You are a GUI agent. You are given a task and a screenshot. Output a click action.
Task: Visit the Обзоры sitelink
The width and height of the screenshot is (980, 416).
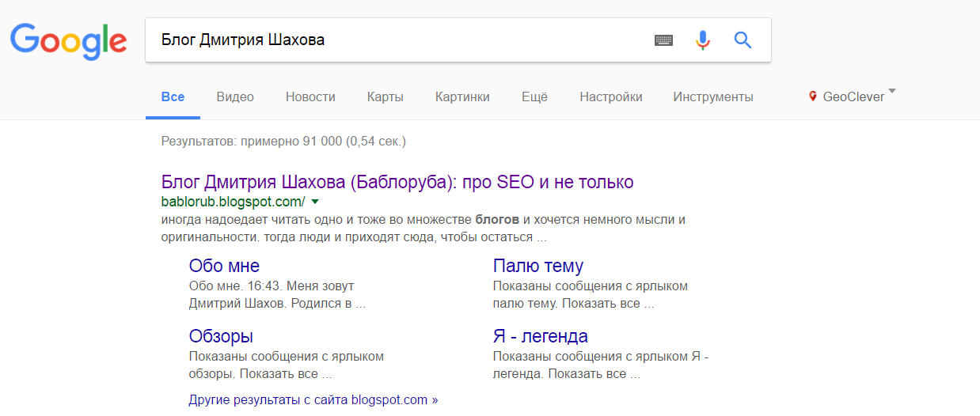pyautogui.click(x=221, y=336)
